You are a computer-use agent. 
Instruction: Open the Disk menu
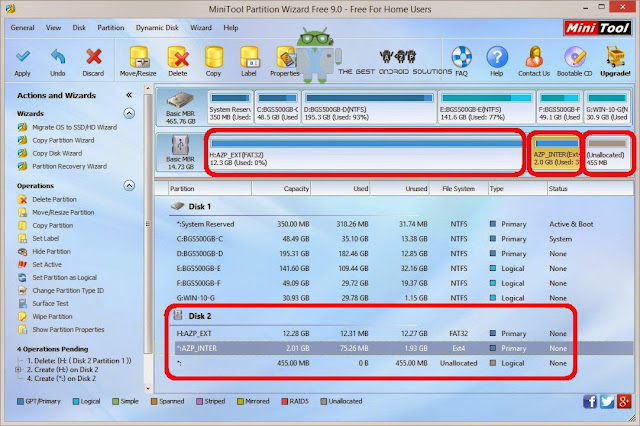79,28
